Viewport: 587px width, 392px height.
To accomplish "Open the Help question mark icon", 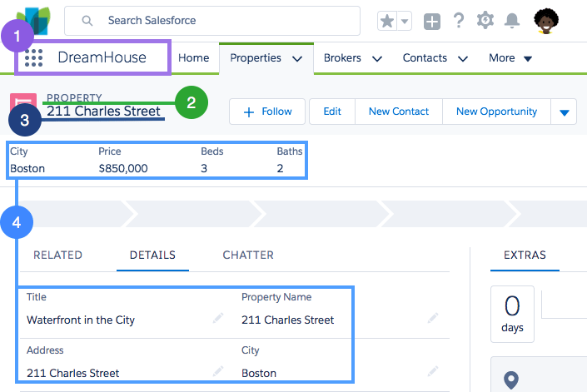I will [459, 20].
